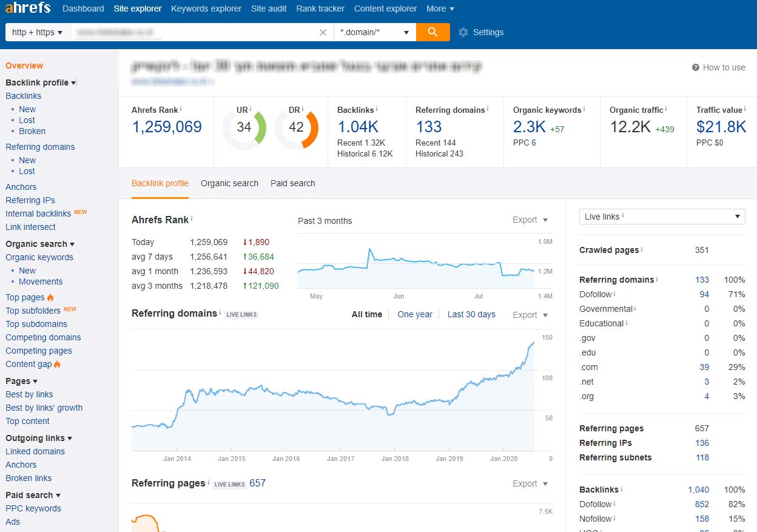Switch to the Paid search tab
Image resolution: width=757 pixels, height=532 pixels.
point(293,183)
